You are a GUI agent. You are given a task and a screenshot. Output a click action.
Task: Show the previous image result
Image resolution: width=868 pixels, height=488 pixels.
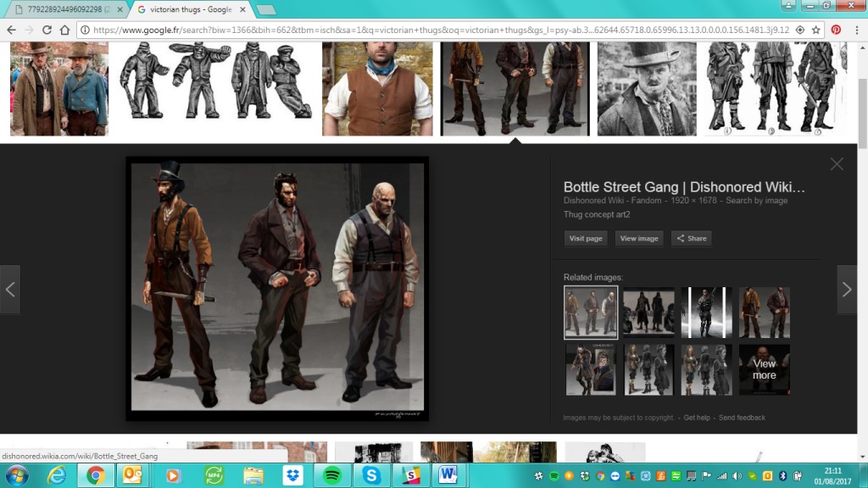[10, 290]
